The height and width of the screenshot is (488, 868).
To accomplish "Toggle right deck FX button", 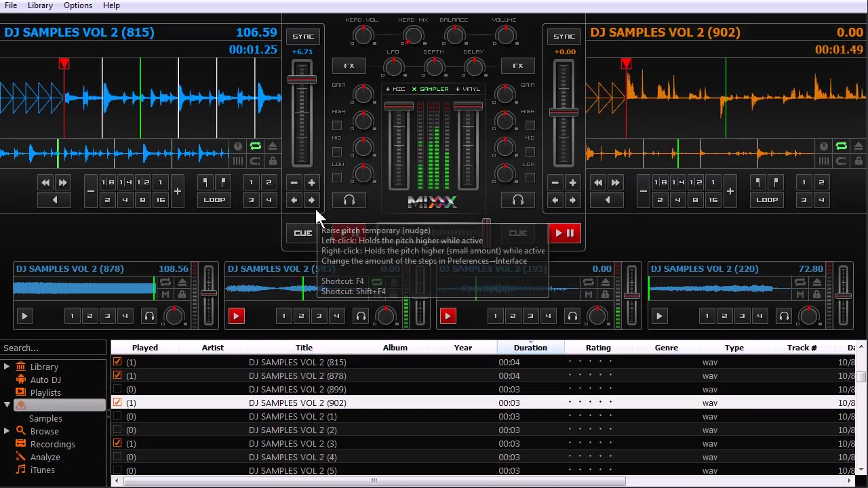I will 517,66.
